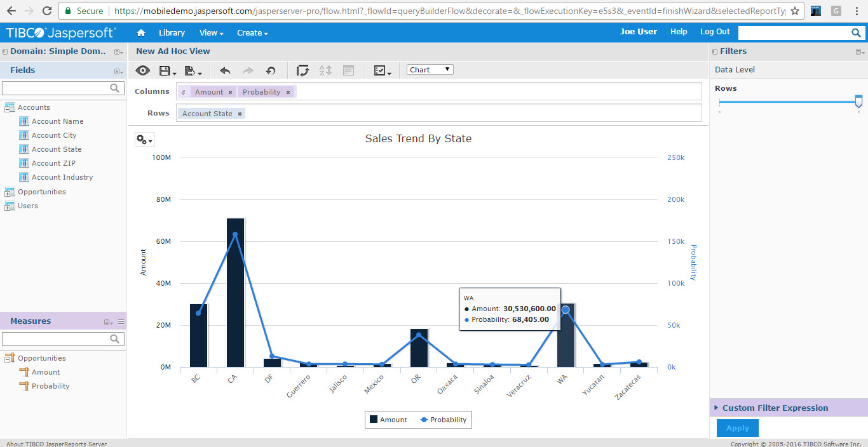Open the chart gear options menu

(x=144, y=140)
